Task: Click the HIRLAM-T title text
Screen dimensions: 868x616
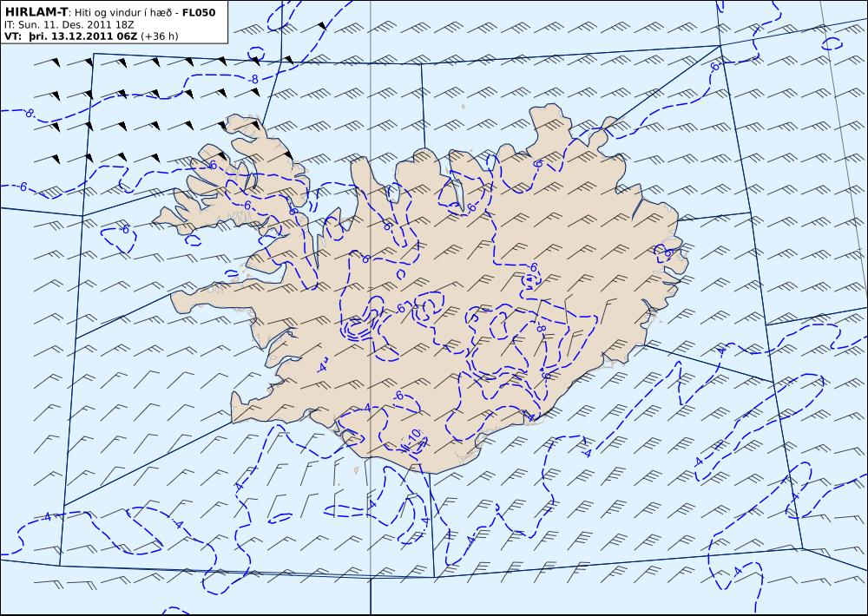Action: point(36,11)
